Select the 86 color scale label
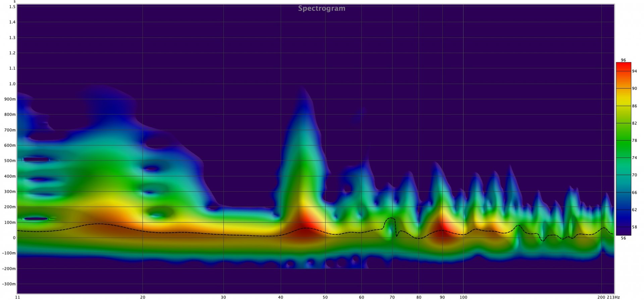Viewport: 644px width, 300px height. 634,106
